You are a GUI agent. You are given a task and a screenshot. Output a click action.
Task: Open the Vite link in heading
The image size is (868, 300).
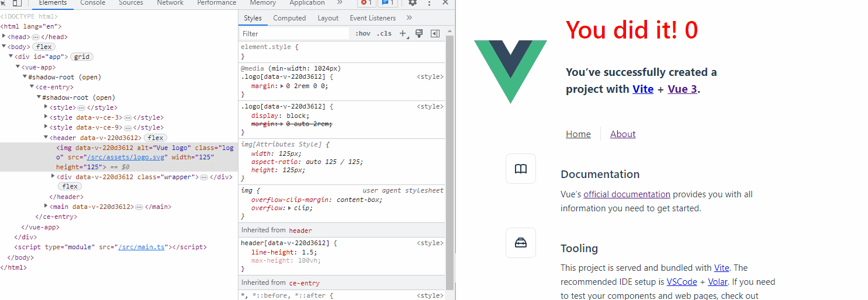pyautogui.click(x=643, y=89)
